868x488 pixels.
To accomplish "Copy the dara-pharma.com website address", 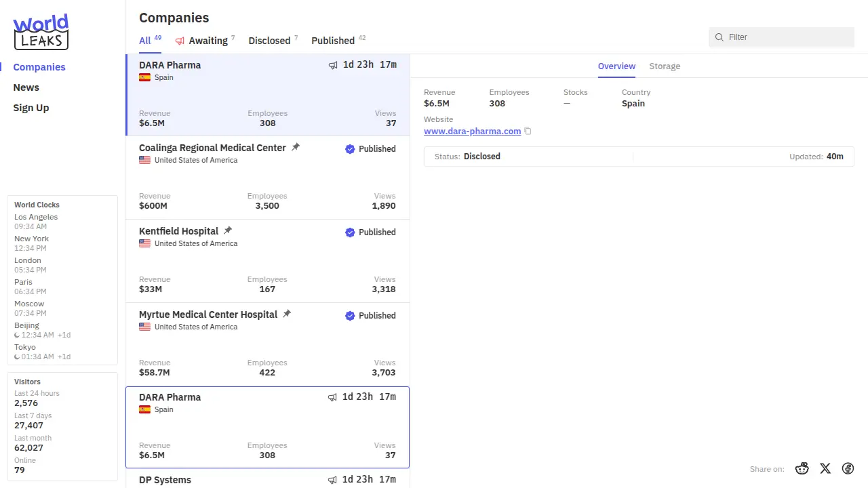I will pos(528,131).
